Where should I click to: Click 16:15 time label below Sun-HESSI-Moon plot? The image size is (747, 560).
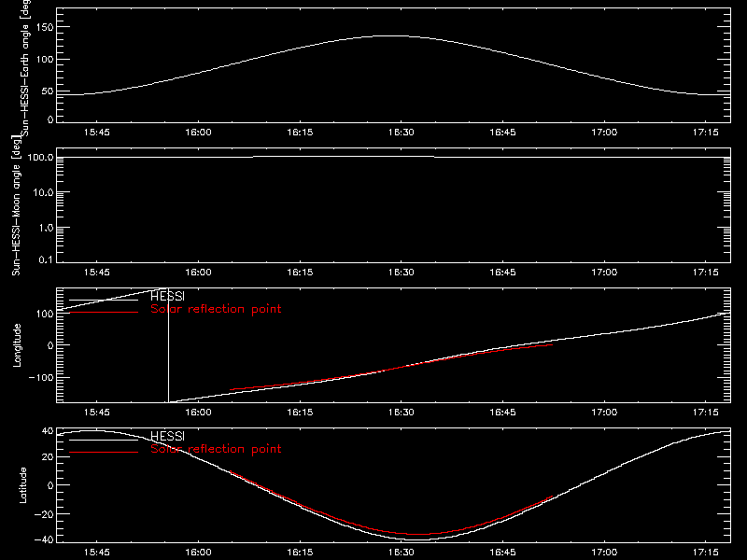tap(300, 273)
